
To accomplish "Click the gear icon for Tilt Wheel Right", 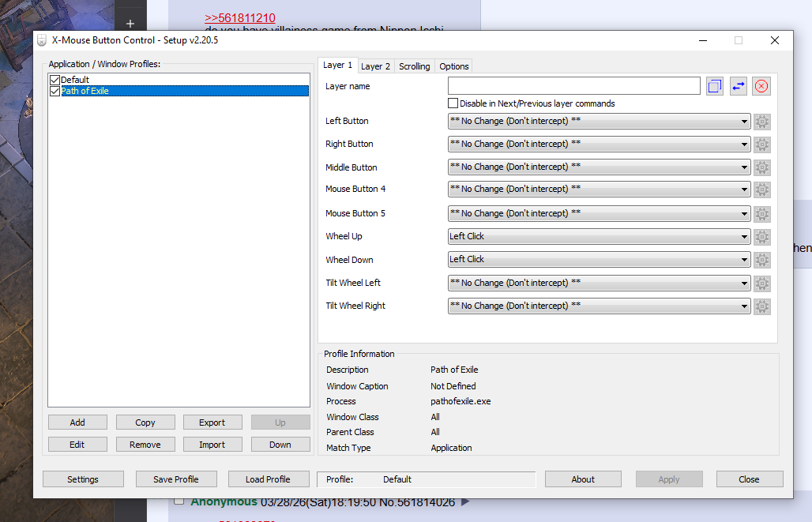I will [761, 306].
